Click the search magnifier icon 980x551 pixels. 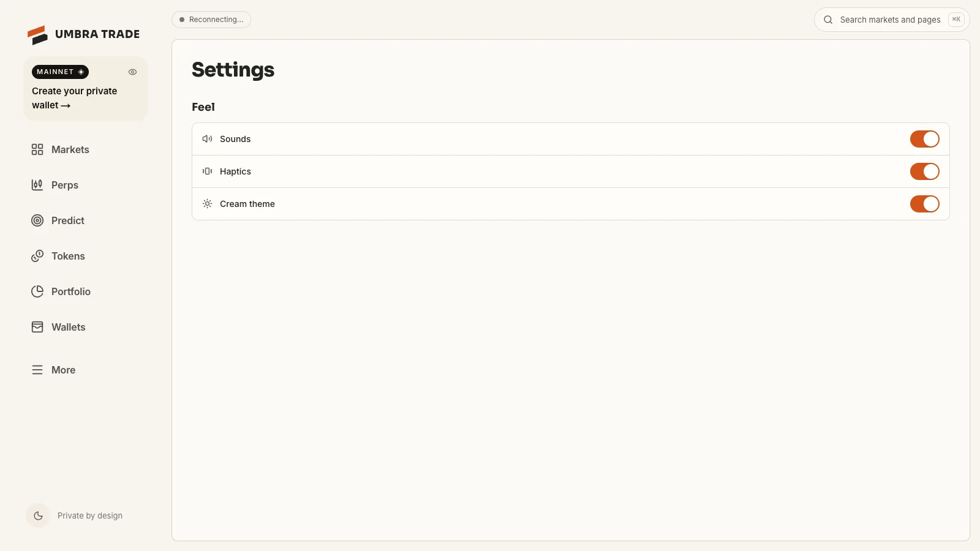click(828, 20)
